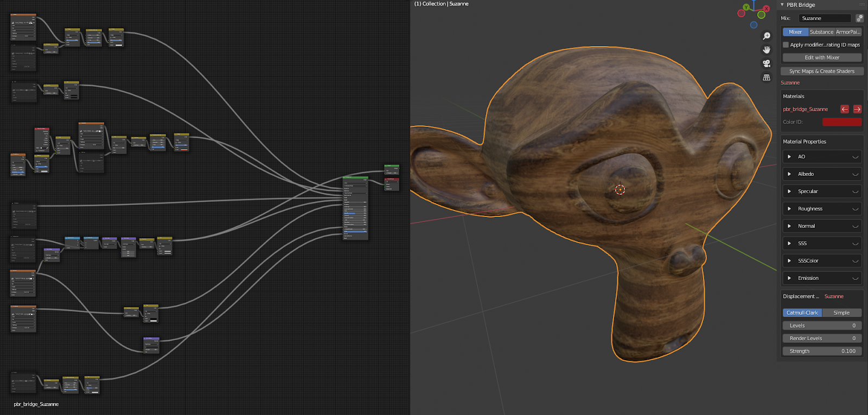Expand the AO property triangle
Viewport: 868px width, 415px height.
click(x=789, y=157)
